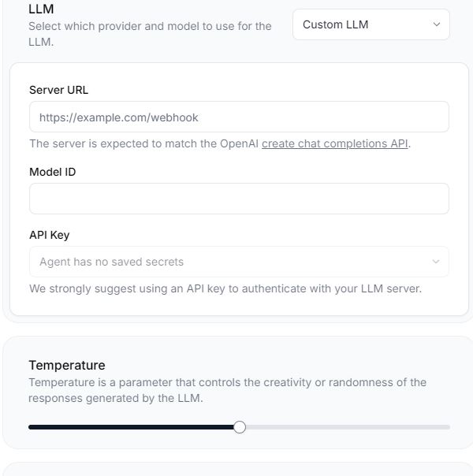Click the filled part of the Temperature track

click(x=134, y=427)
